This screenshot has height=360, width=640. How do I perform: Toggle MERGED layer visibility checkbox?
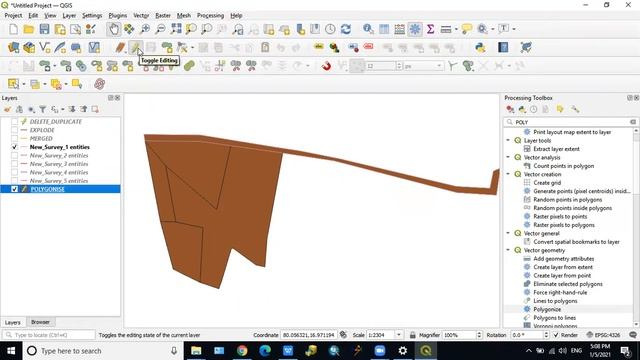[x=14, y=138]
